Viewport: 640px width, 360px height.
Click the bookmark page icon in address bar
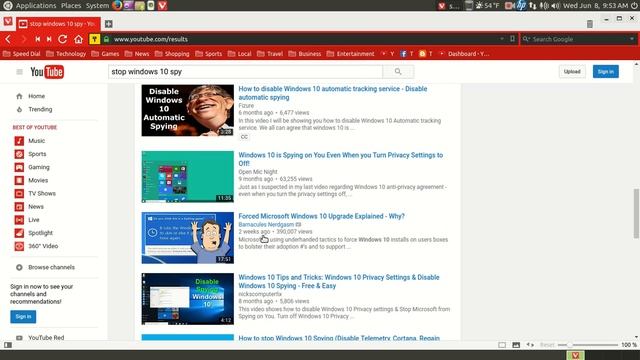pyautogui.click(x=512, y=39)
